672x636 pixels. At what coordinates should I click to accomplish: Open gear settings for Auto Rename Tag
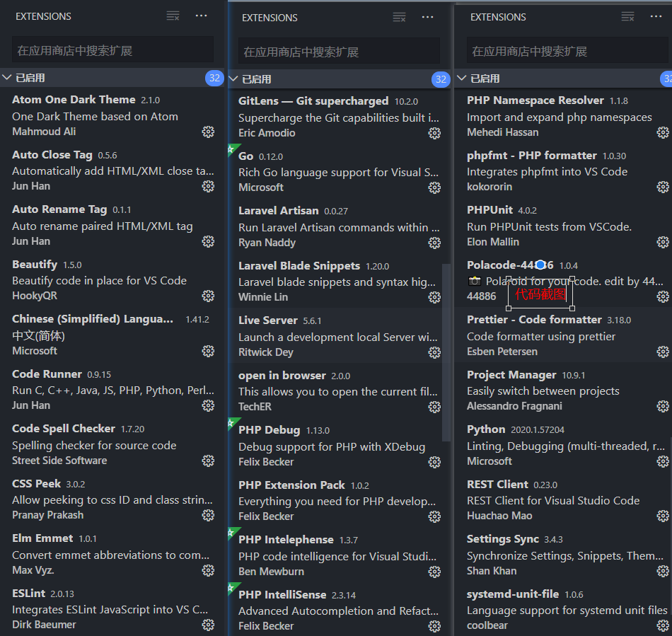tap(208, 241)
